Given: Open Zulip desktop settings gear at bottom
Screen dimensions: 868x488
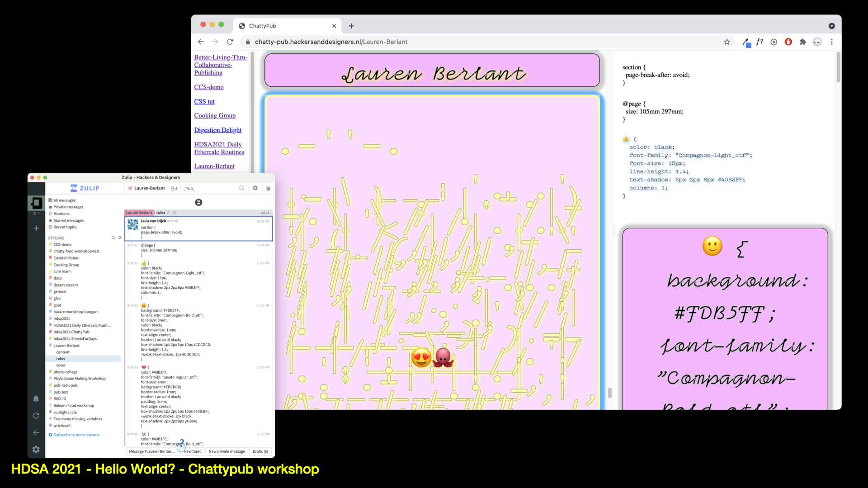Looking at the screenshot, I should click(x=36, y=449).
